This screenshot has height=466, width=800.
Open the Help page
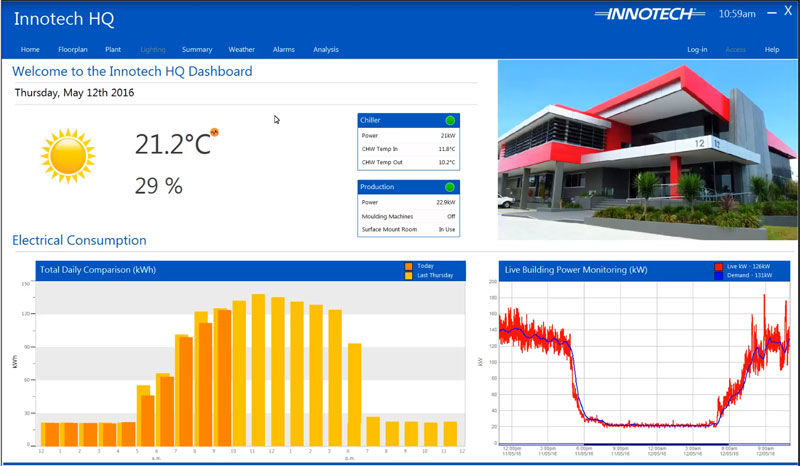771,50
